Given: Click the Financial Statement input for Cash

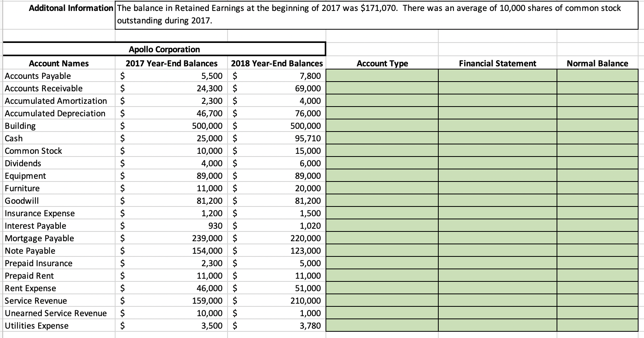Looking at the screenshot, I should [498, 138].
